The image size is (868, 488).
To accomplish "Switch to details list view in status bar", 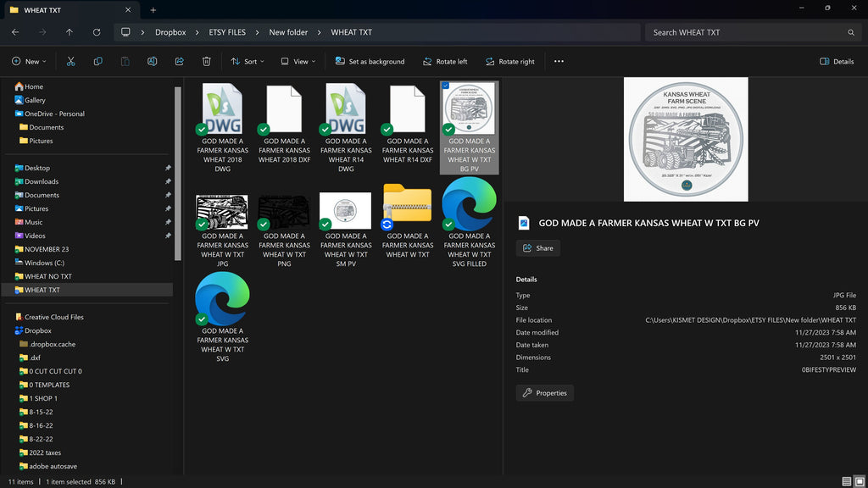I will pyautogui.click(x=847, y=481).
